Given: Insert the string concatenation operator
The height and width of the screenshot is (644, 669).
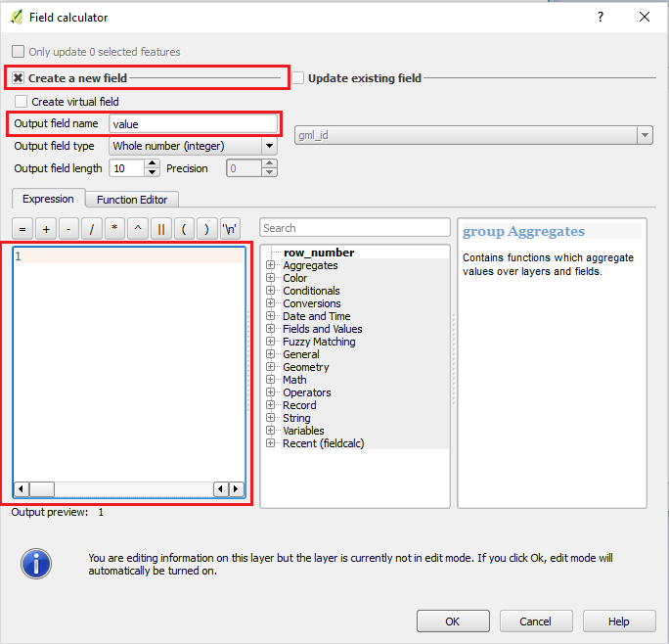Looking at the screenshot, I should (161, 229).
